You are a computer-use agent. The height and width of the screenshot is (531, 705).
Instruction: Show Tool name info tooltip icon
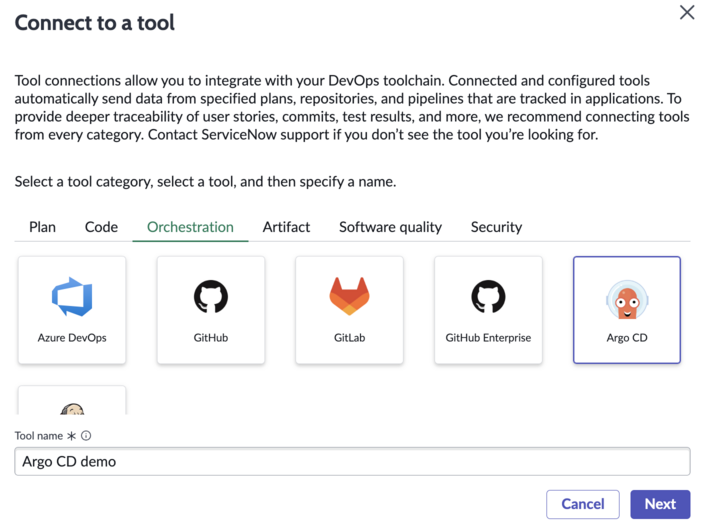pos(86,435)
